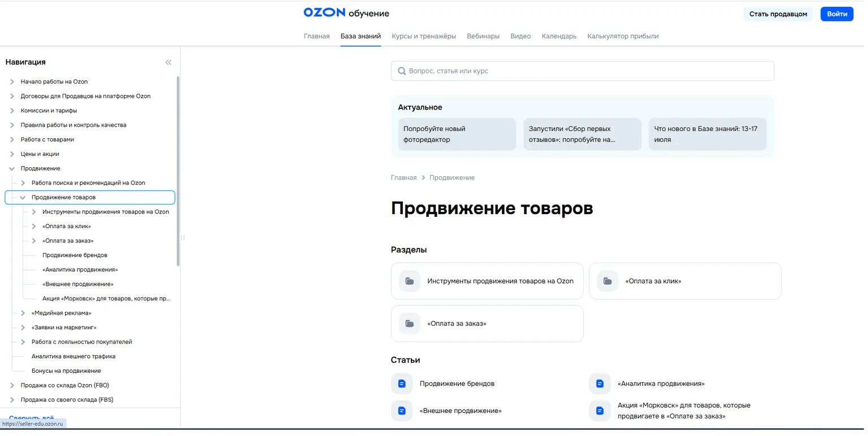This screenshot has height=436, width=868.
Task: Click the breadcrumb separator arrow after Главная
Action: [x=423, y=178]
